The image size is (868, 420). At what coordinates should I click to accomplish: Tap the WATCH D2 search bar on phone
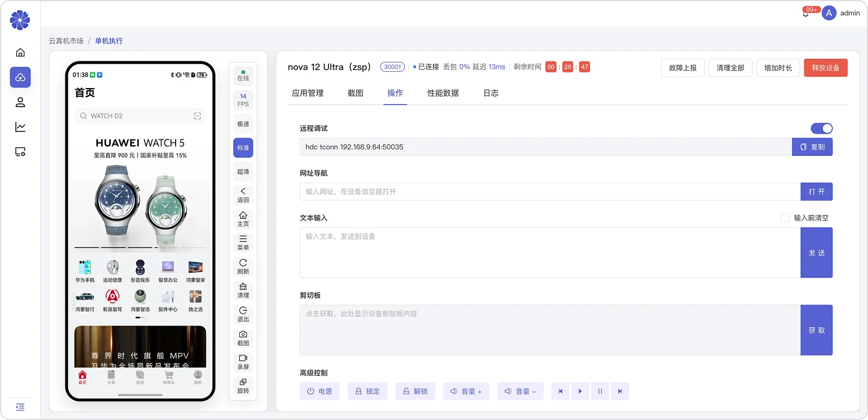tap(140, 116)
